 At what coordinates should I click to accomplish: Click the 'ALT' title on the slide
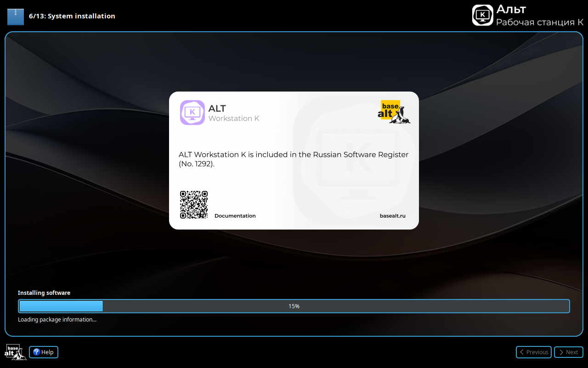coord(217,109)
